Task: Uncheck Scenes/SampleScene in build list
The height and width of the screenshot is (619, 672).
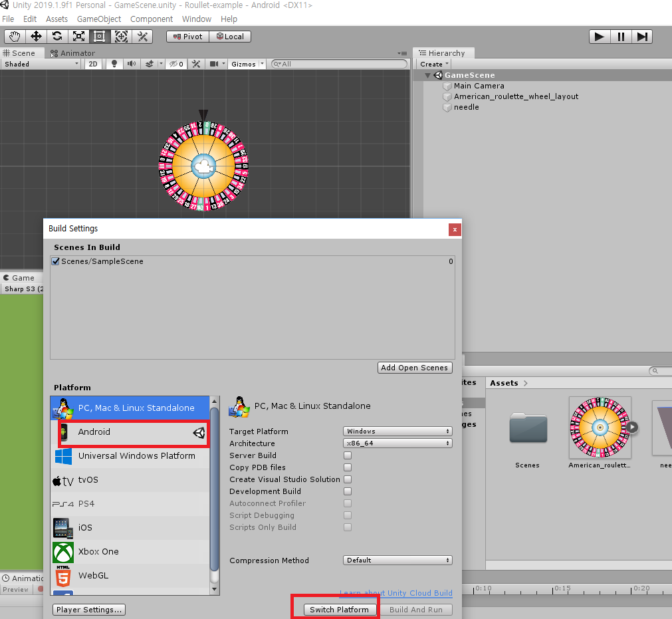Action: 55,261
